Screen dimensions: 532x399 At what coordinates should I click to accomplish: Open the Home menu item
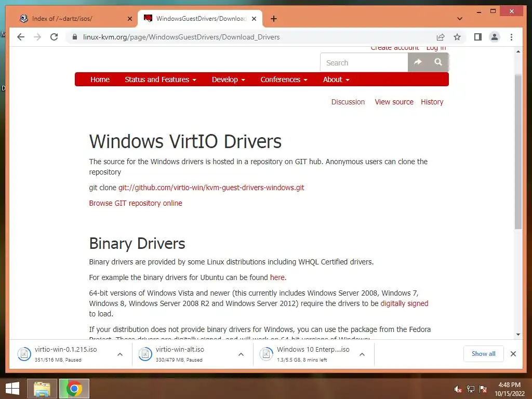[x=100, y=79]
